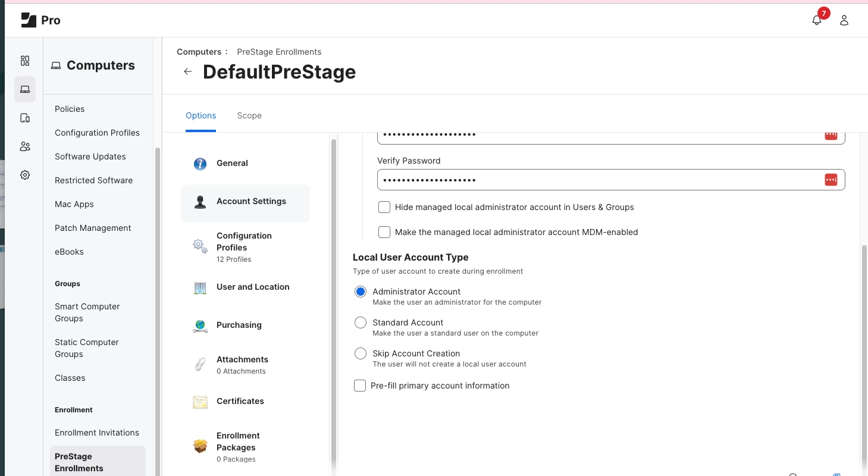Click the Configuration Profiles gears icon
Viewport: 868px width, 476px height.
pos(200,246)
